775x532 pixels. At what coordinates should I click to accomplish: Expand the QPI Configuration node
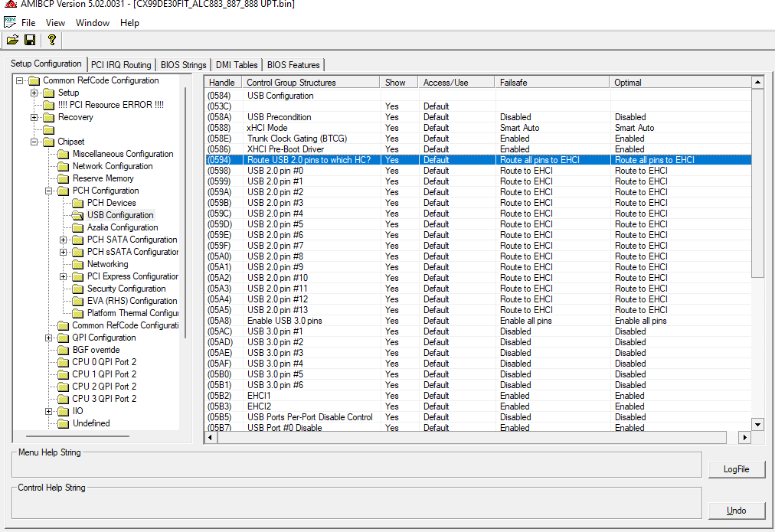click(48, 338)
